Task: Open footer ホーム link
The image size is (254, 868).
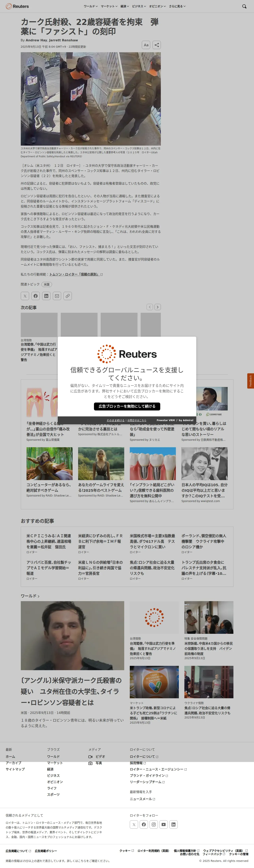Action: [10, 756]
